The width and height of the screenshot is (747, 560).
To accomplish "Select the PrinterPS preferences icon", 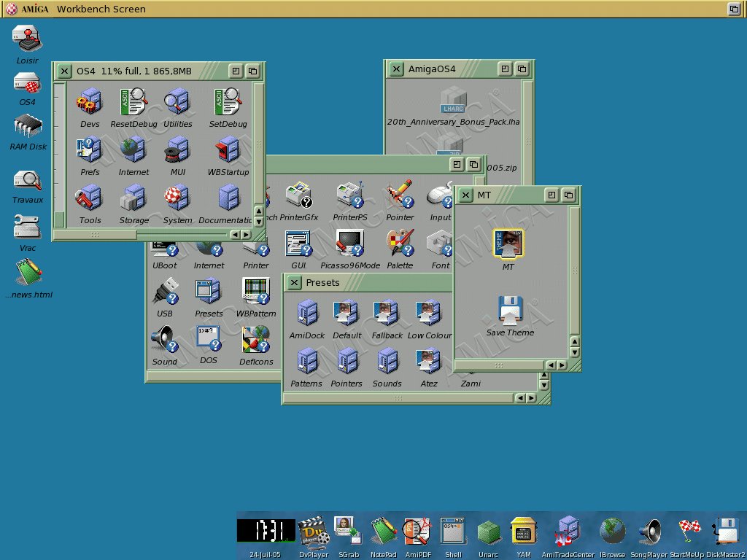I will [350, 195].
